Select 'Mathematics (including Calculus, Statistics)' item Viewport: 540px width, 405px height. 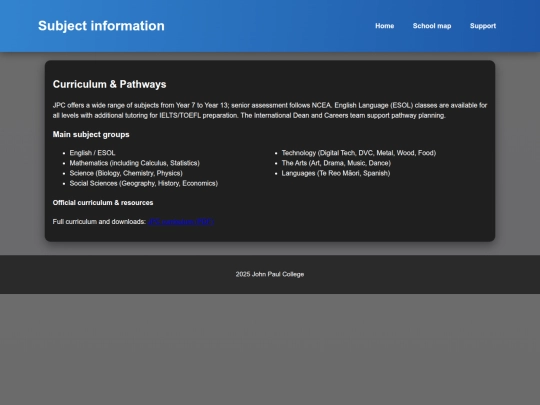point(135,163)
